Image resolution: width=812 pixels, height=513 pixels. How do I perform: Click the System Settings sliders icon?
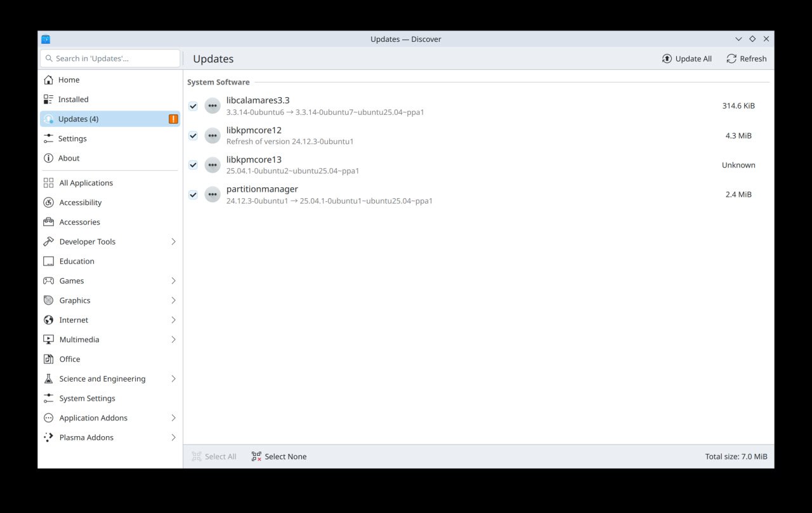[x=48, y=399]
